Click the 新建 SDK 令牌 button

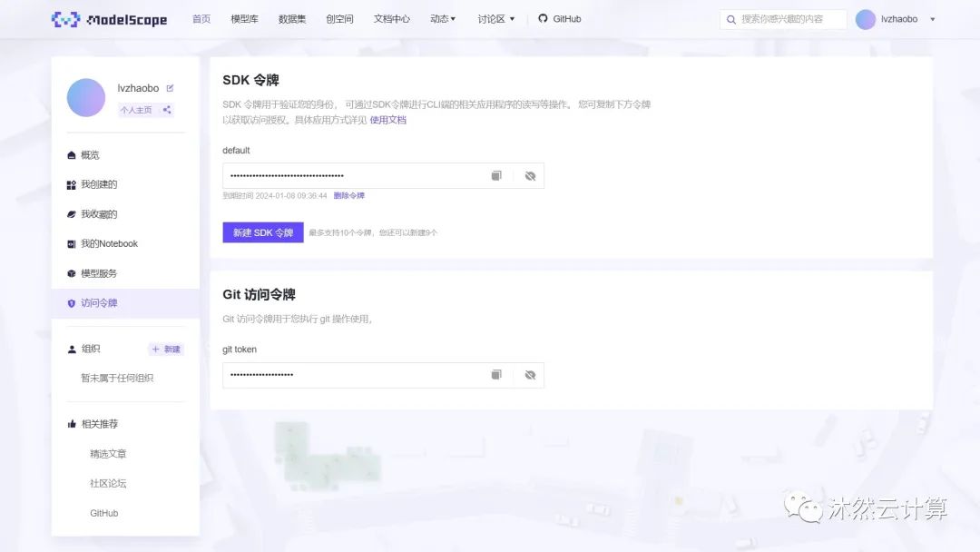[x=262, y=232]
